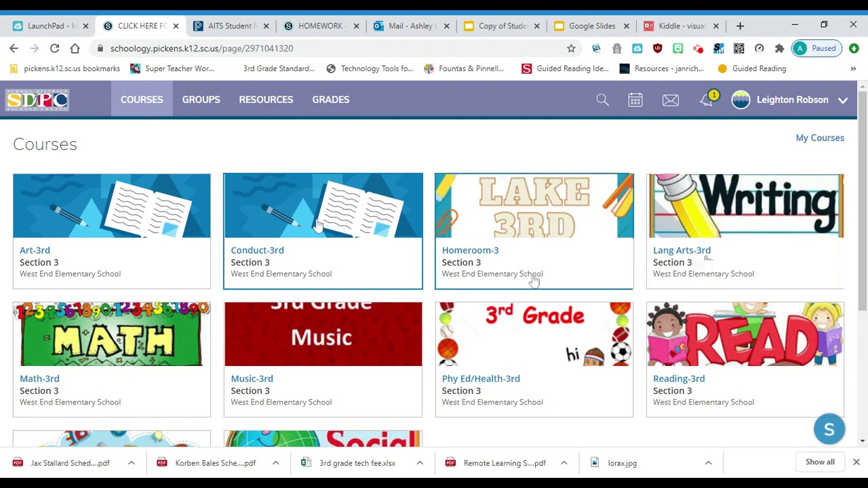868x488 pixels.
Task: Expand options for Jax Stallard download
Action: 131,463
